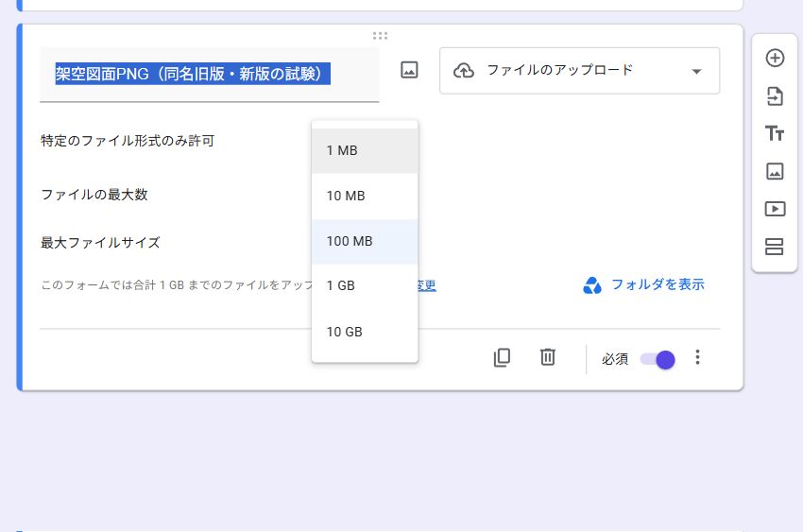
Task: Click the 変更 link under file size note
Action: point(427,285)
